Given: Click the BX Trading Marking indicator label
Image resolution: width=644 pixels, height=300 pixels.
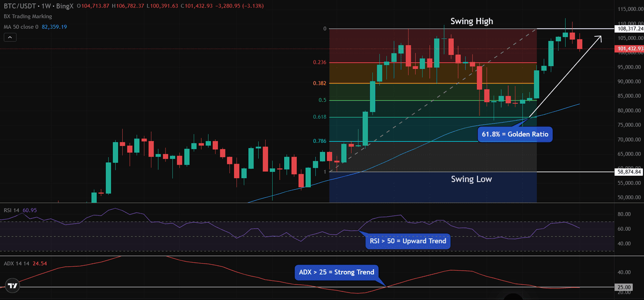Looking at the screenshot, I should point(27,16).
